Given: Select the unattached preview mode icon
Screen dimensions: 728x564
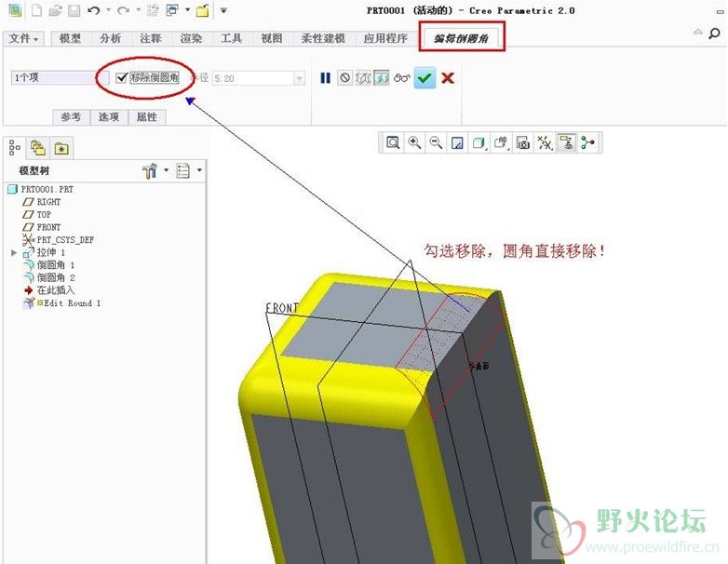Looking at the screenshot, I should [x=363, y=78].
